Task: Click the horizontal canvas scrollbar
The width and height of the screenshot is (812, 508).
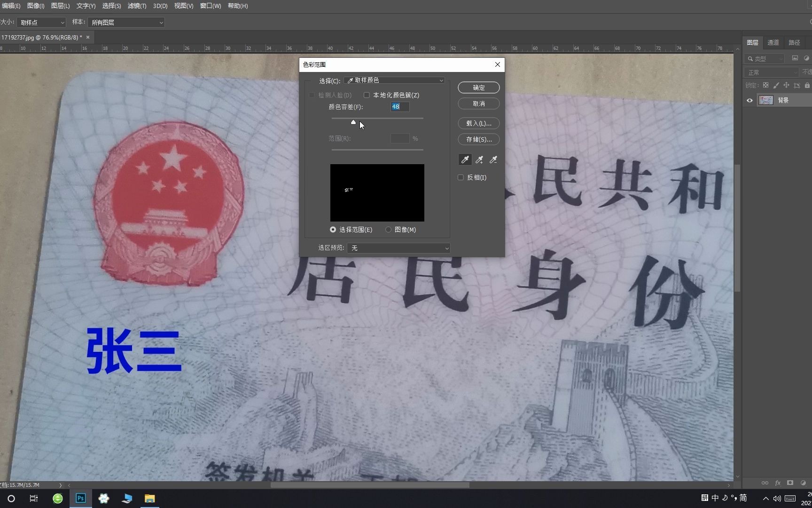Action: [x=370, y=485]
